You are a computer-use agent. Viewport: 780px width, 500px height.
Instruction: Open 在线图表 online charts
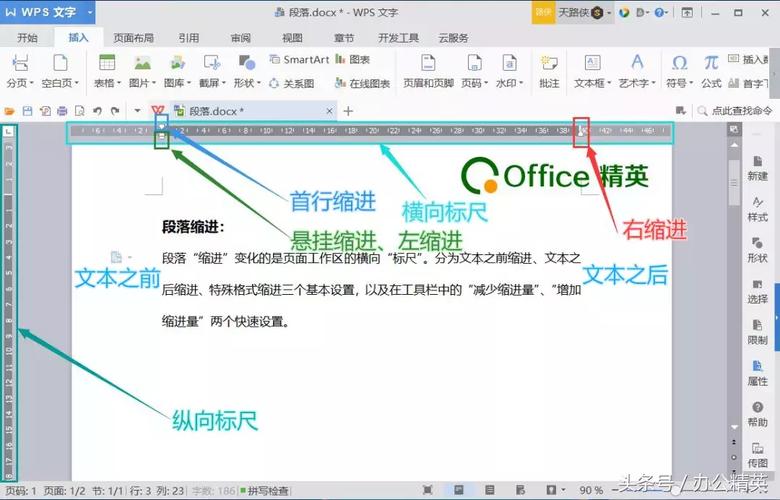(x=362, y=84)
